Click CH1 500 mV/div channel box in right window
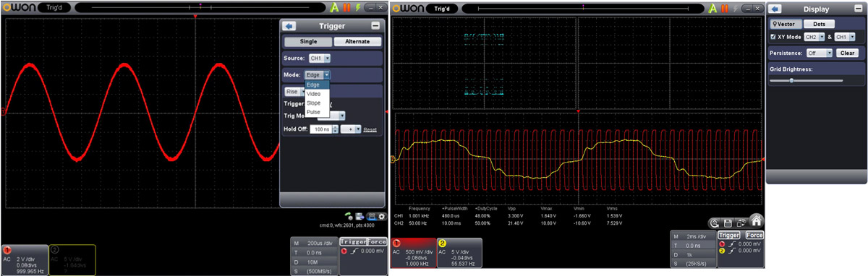 click(413, 253)
